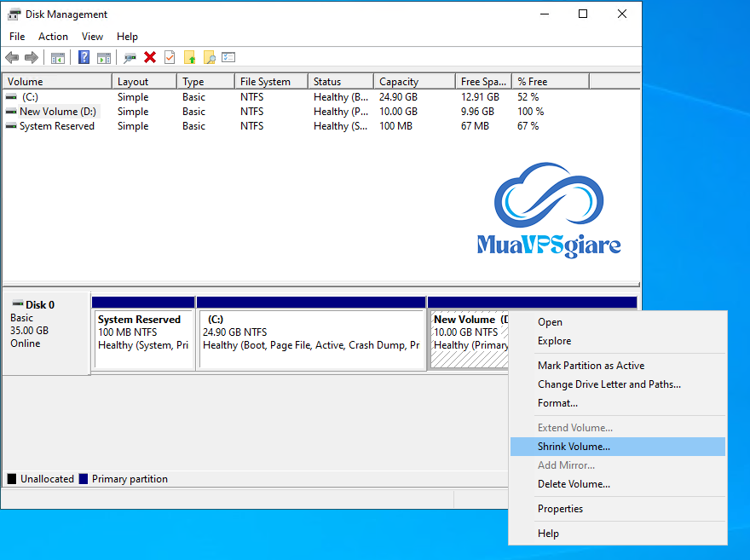
Task: Click the yellow folder with green arrow icon
Action: coord(189,58)
